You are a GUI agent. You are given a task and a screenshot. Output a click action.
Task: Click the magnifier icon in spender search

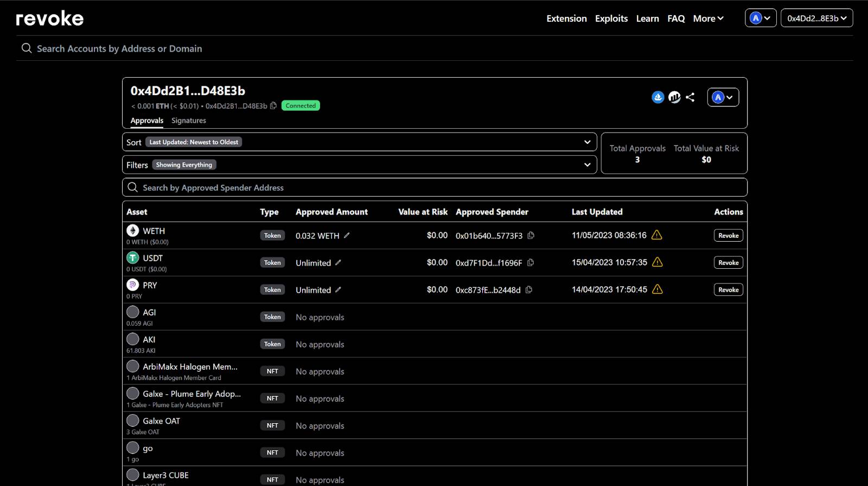click(x=132, y=187)
